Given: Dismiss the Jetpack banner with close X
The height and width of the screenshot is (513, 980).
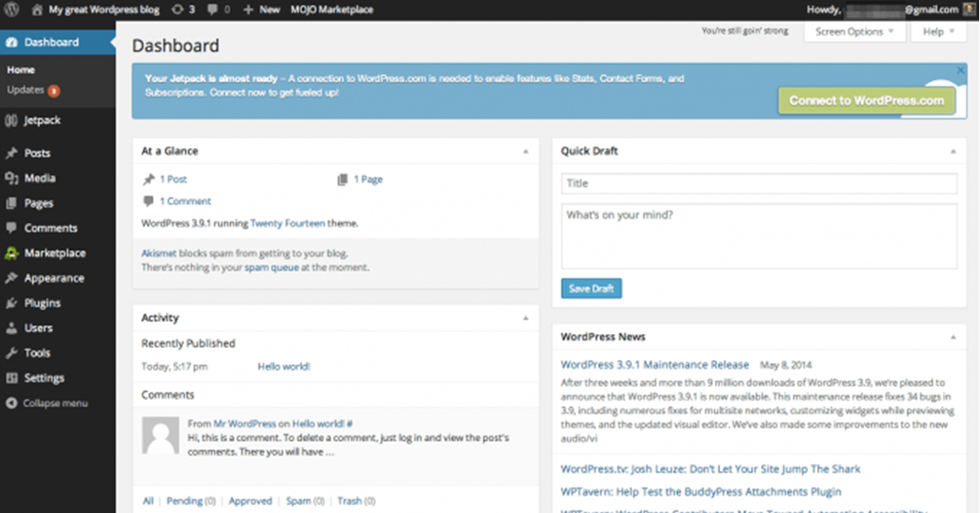Looking at the screenshot, I should click(960, 70).
